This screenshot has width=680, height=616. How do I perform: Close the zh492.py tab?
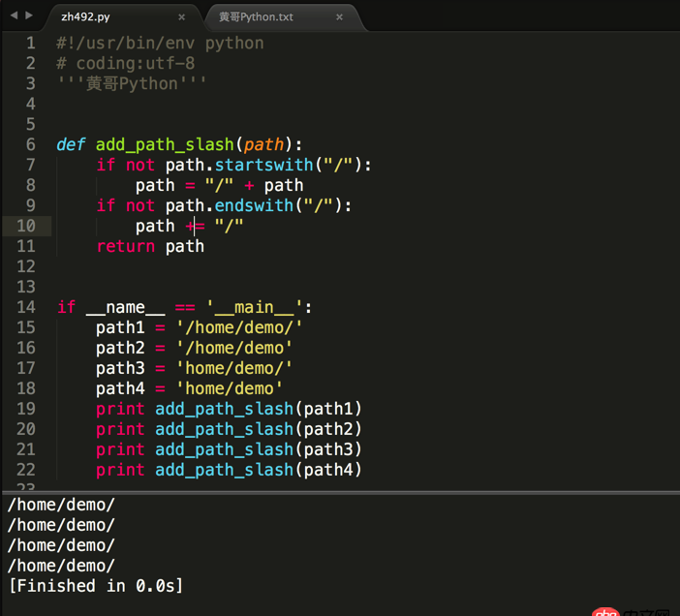click(181, 17)
